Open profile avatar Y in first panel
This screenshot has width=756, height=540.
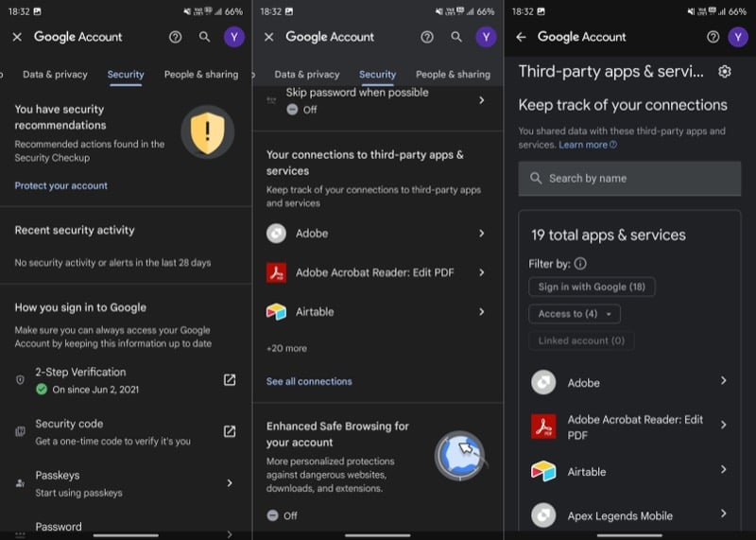pos(233,37)
